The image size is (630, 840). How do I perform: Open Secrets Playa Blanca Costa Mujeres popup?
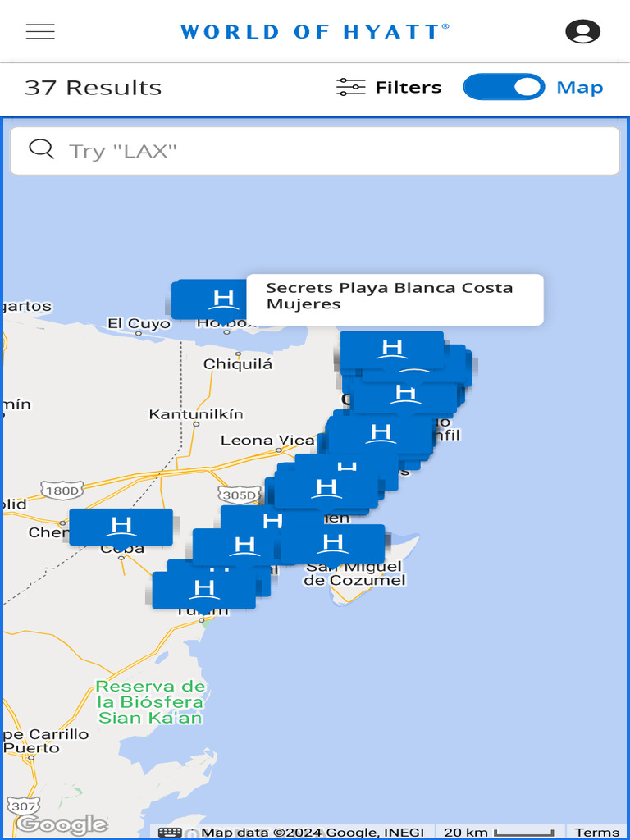coord(395,300)
